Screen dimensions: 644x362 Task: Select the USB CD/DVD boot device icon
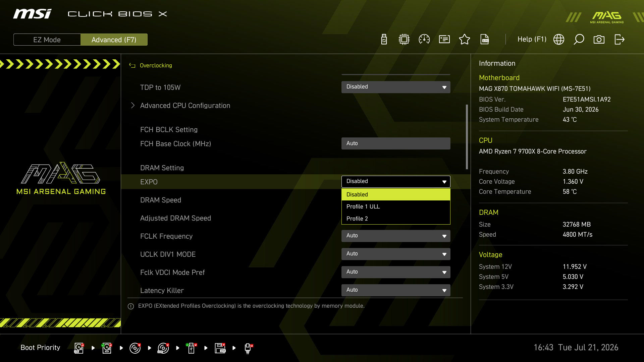point(163,348)
